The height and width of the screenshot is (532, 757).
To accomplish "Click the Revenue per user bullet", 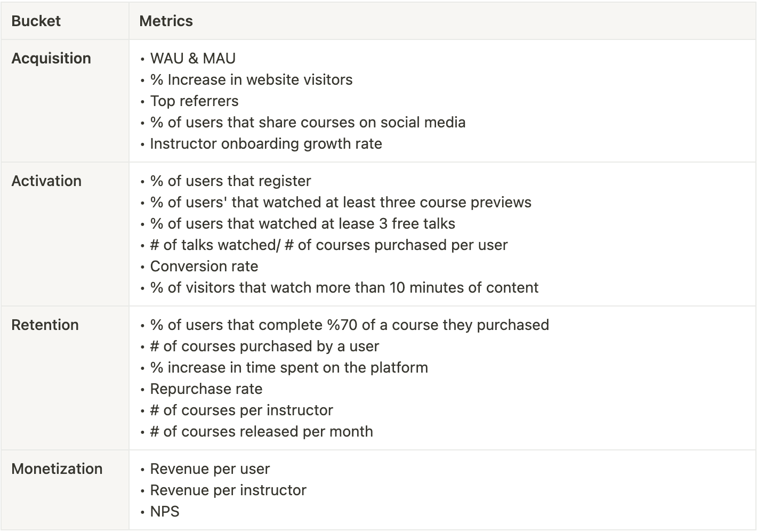I will 210,469.
